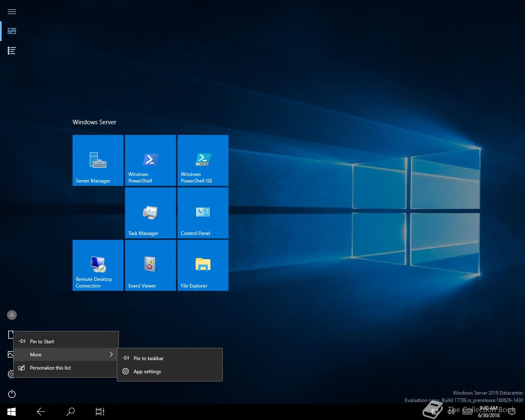Click the taskbar Search magnifier
The height and width of the screenshot is (420, 525).
click(x=71, y=411)
